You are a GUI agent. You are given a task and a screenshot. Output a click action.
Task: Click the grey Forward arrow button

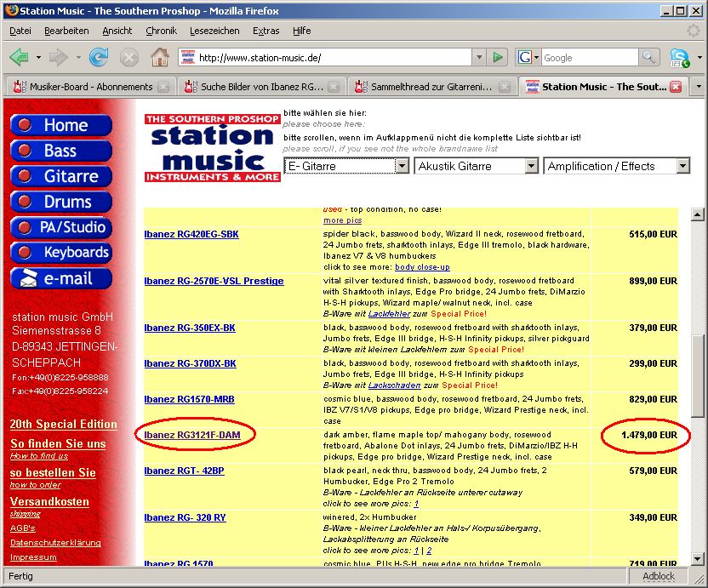pos(58,57)
